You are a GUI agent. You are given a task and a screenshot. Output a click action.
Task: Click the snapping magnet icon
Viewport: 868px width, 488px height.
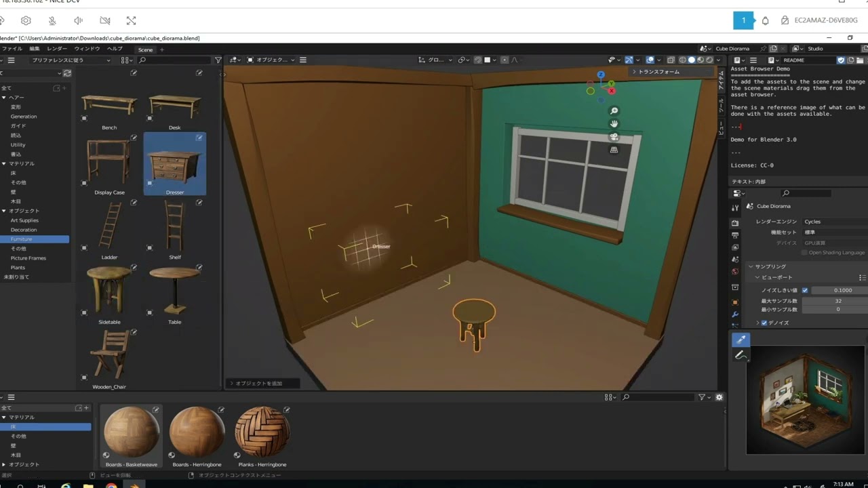coord(478,60)
